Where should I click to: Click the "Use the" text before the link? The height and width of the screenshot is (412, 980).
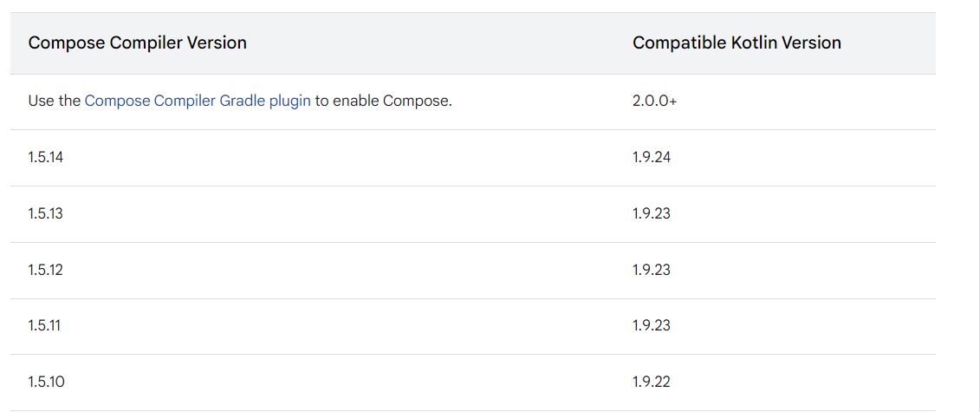(54, 101)
